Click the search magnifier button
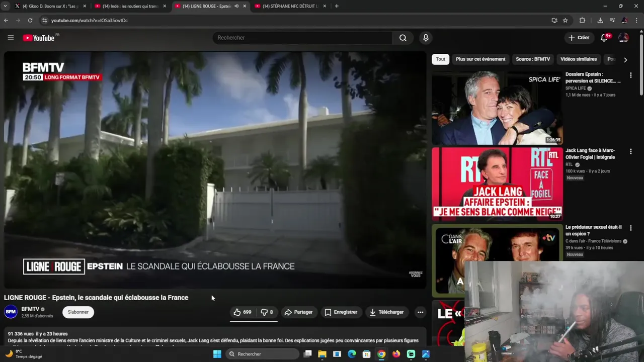 click(x=403, y=38)
